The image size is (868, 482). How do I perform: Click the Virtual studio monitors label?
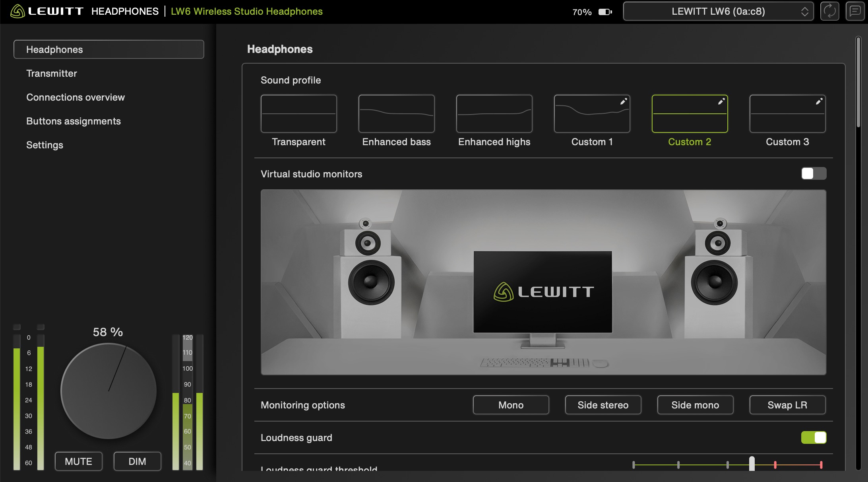312,174
